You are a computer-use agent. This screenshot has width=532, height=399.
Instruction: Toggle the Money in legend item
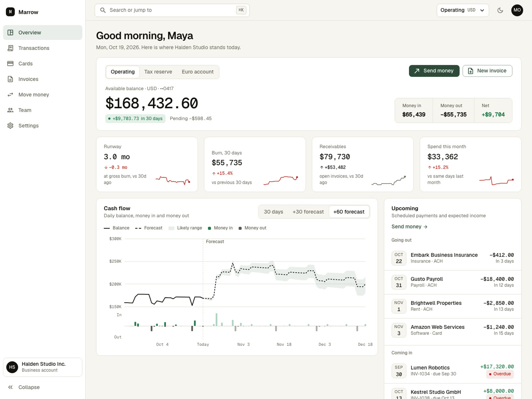pyautogui.click(x=220, y=228)
